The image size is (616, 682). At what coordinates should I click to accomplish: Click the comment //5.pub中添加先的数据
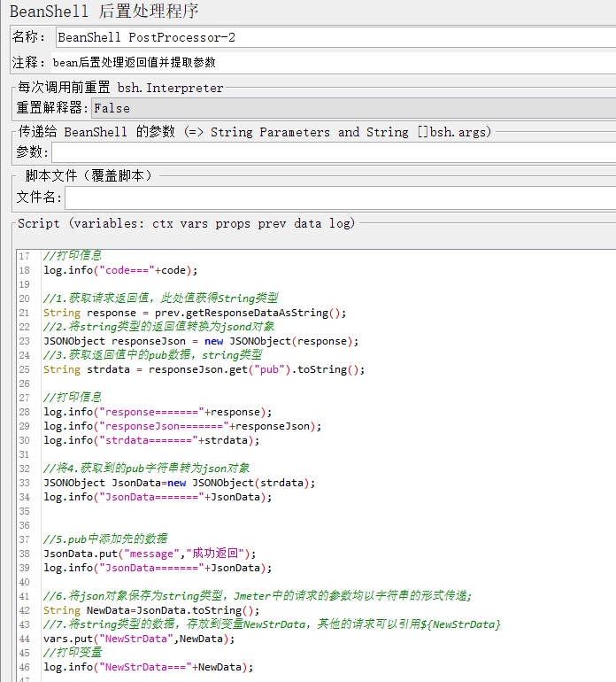pyautogui.click(x=105, y=539)
